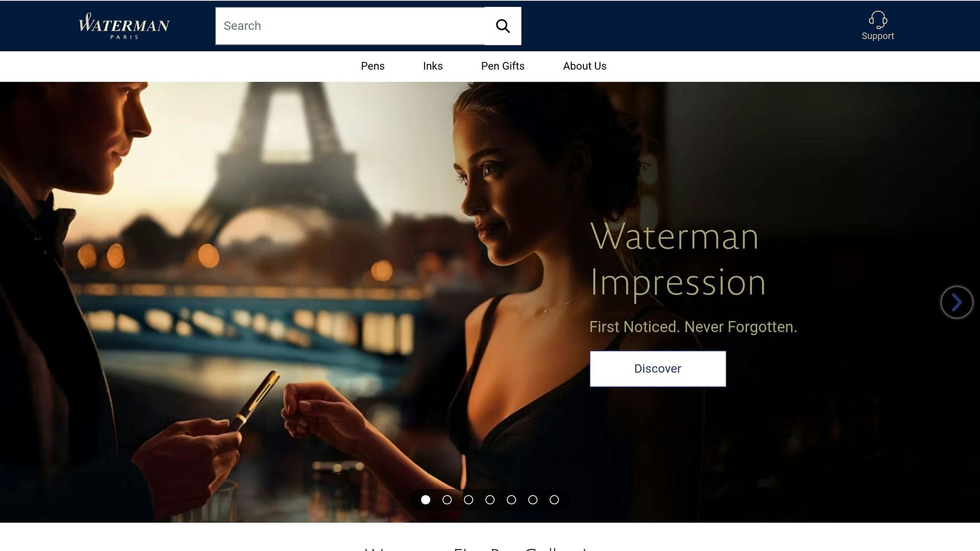Select the fourth carousel slide dot
This screenshot has height=551, width=980.
tap(490, 500)
